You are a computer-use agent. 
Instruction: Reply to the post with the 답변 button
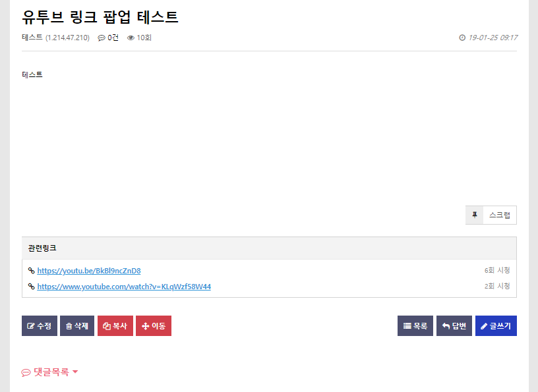click(x=454, y=326)
